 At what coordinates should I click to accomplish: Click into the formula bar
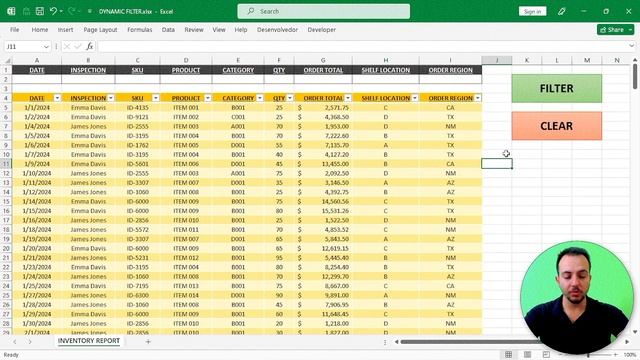(x=362, y=47)
